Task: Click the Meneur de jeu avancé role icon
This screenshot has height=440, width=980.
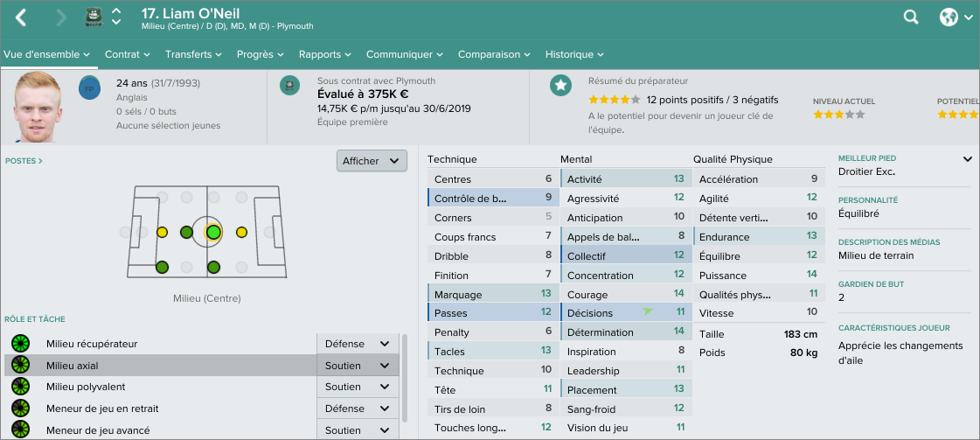Action: [x=20, y=430]
